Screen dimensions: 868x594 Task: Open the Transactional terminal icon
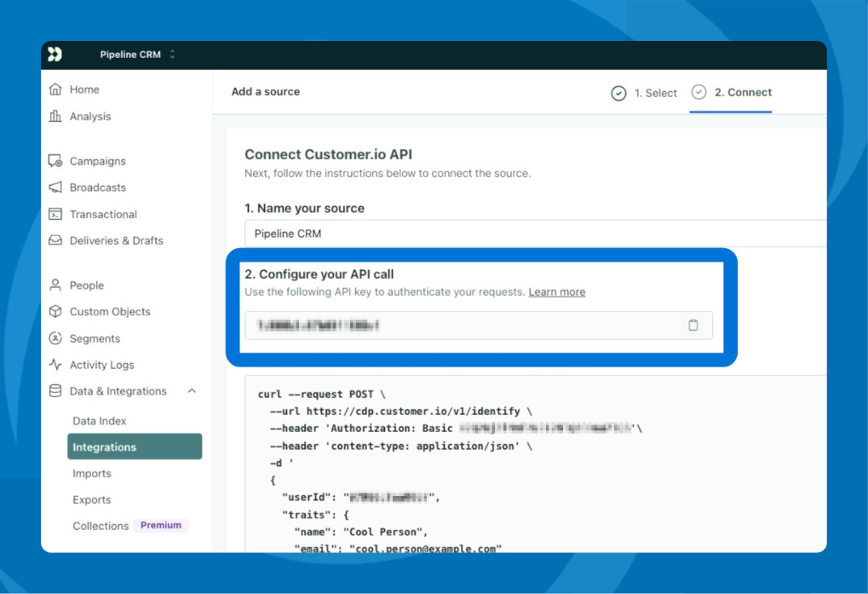point(55,215)
